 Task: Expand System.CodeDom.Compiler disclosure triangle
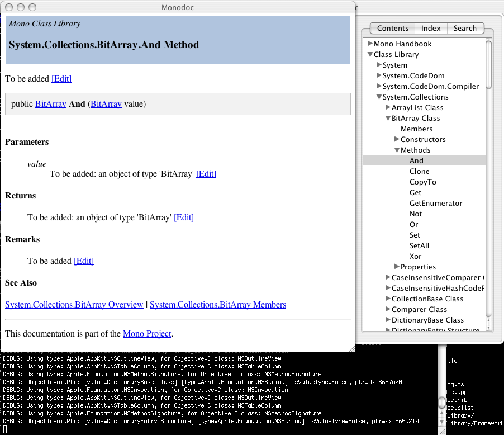click(x=379, y=86)
